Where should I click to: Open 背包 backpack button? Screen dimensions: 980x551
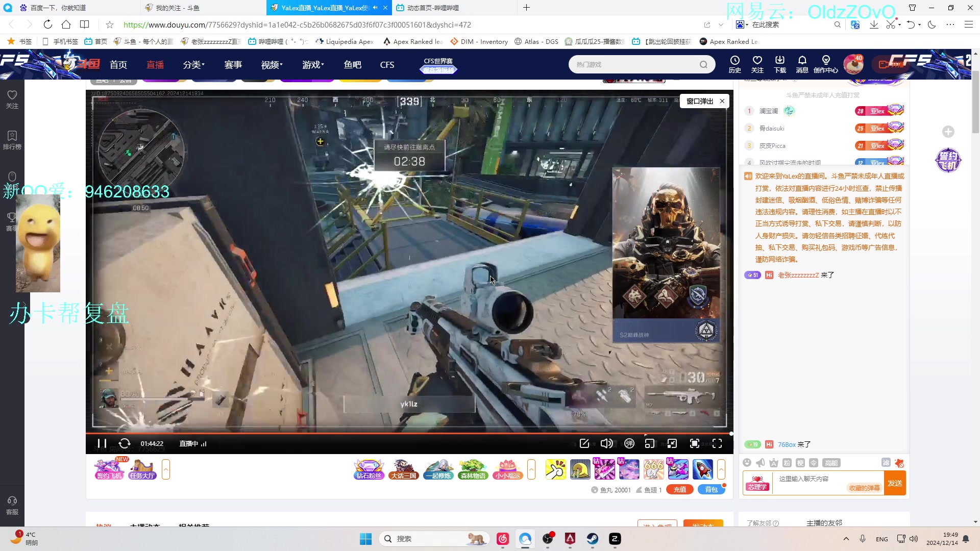coord(711,489)
